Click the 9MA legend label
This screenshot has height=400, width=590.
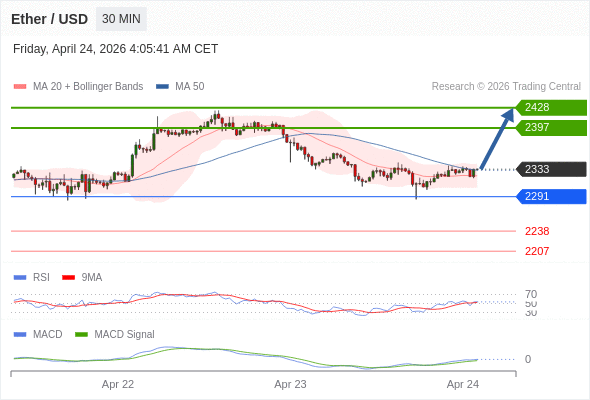tap(92, 278)
